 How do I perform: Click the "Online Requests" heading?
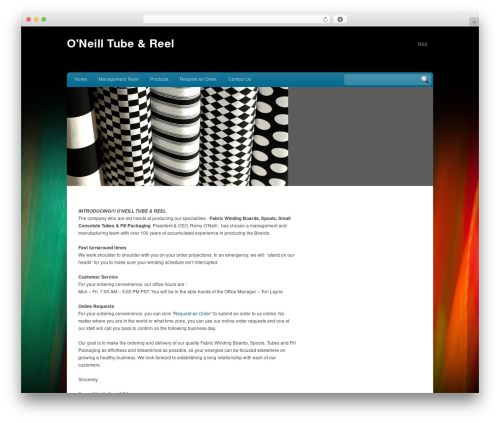pyautogui.click(x=96, y=306)
